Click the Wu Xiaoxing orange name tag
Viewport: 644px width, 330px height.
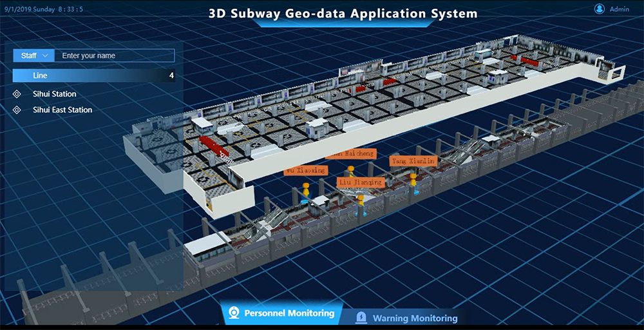coord(305,170)
